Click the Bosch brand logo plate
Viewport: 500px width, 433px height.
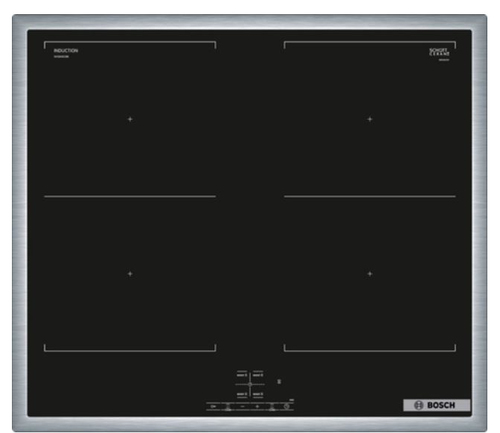click(437, 405)
